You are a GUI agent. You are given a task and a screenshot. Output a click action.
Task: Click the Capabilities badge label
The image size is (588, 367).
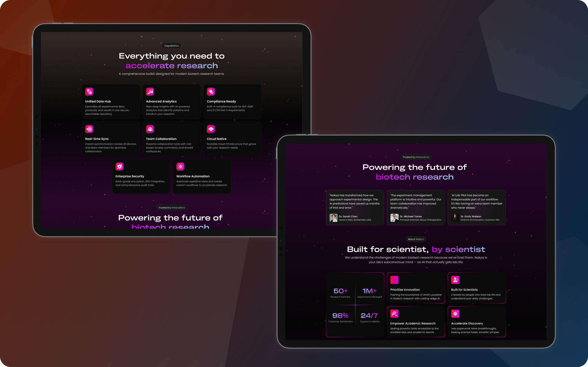[x=172, y=46]
